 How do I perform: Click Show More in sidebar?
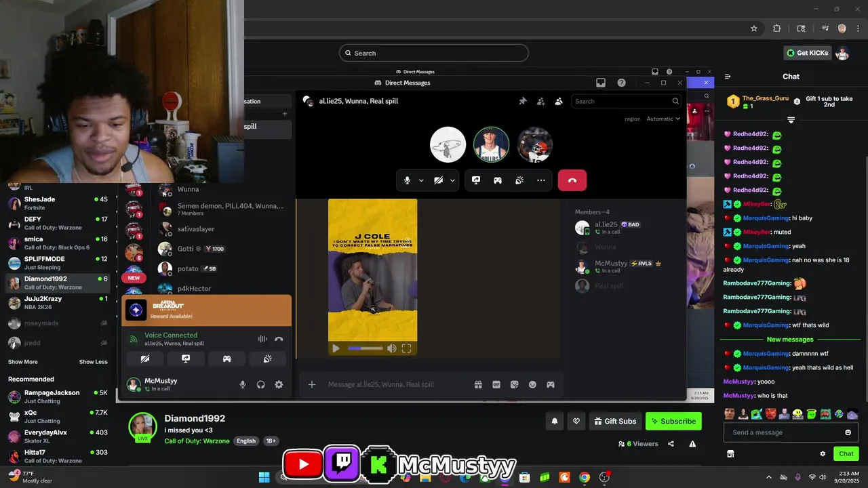click(23, 362)
